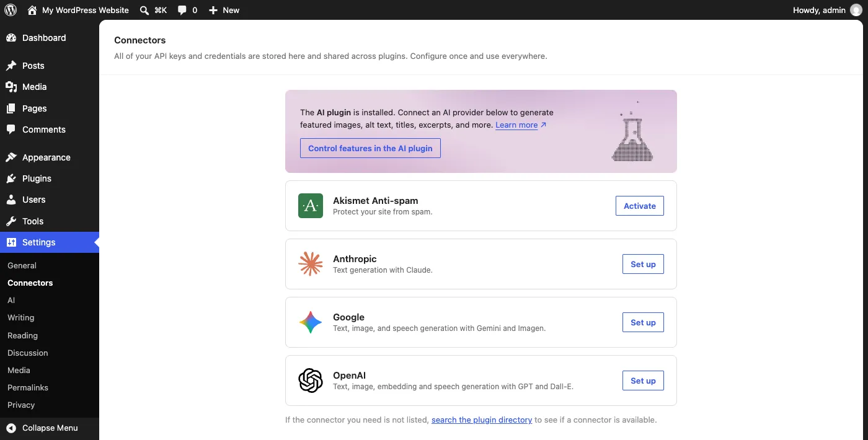Click the flask illustration in AI banner
This screenshot has height=440, width=868.
(x=632, y=131)
